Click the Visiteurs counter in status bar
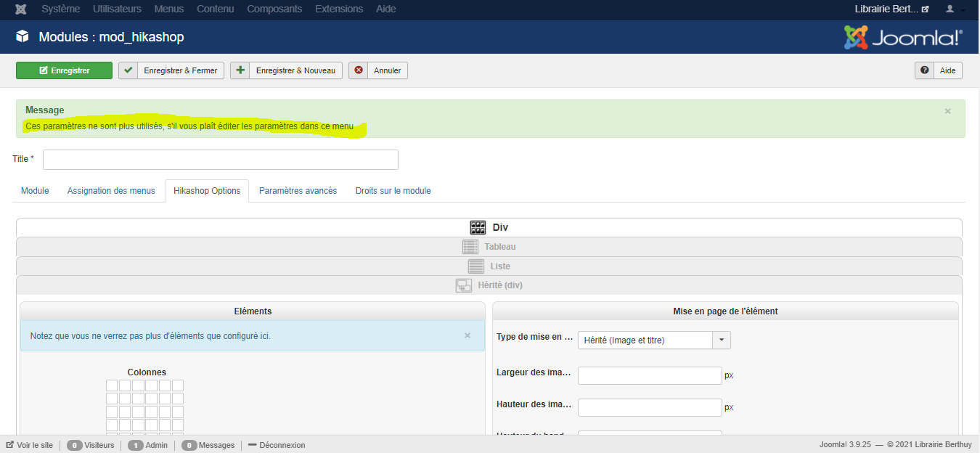This screenshot has width=980, height=453. 90,445
